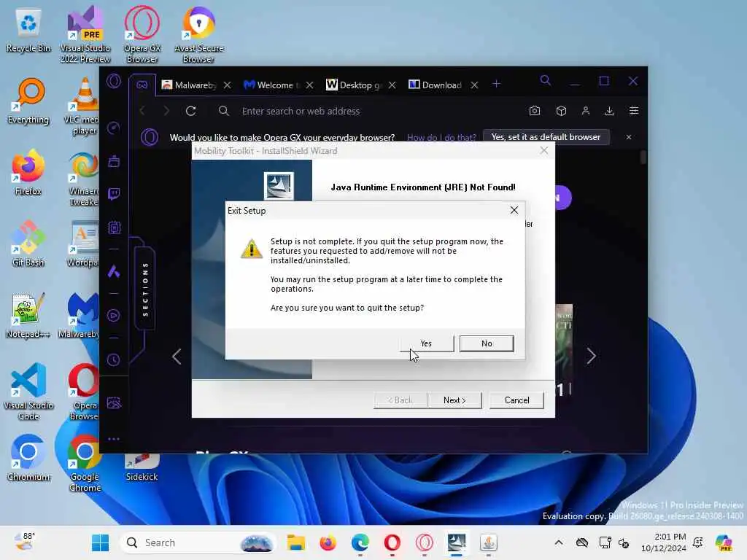Viewport: 747px width, 560px height.
Task: Close the Exit Setup dialog
Action: (514, 210)
